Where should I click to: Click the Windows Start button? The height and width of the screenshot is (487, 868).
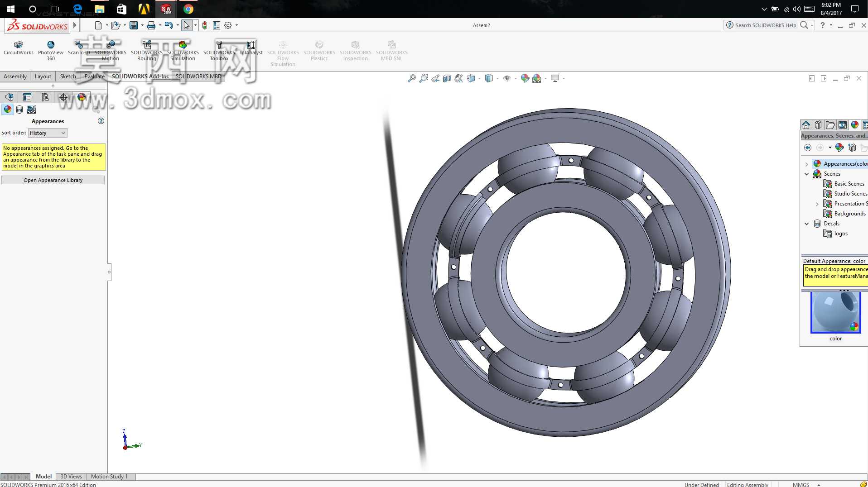[11, 9]
